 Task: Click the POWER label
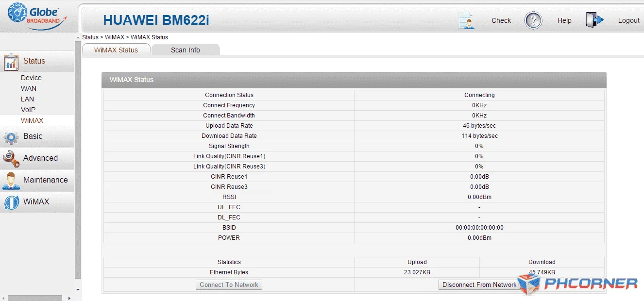(x=229, y=238)
